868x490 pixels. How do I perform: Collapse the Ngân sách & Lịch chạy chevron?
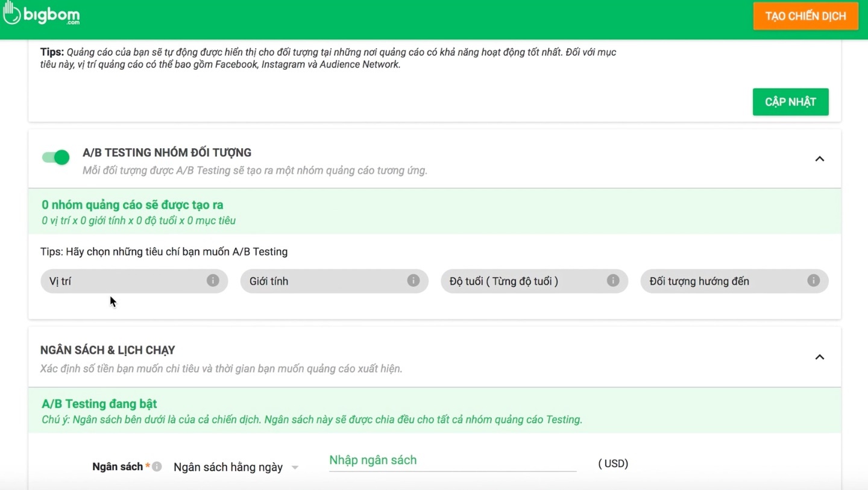coord(819,357)
